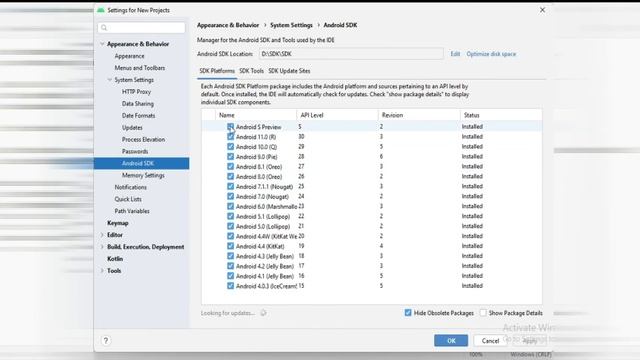Uncheck Android 7.1.1 (Nougat) checkbox
This screenshot has width=640, height=360.
(231, 187)
